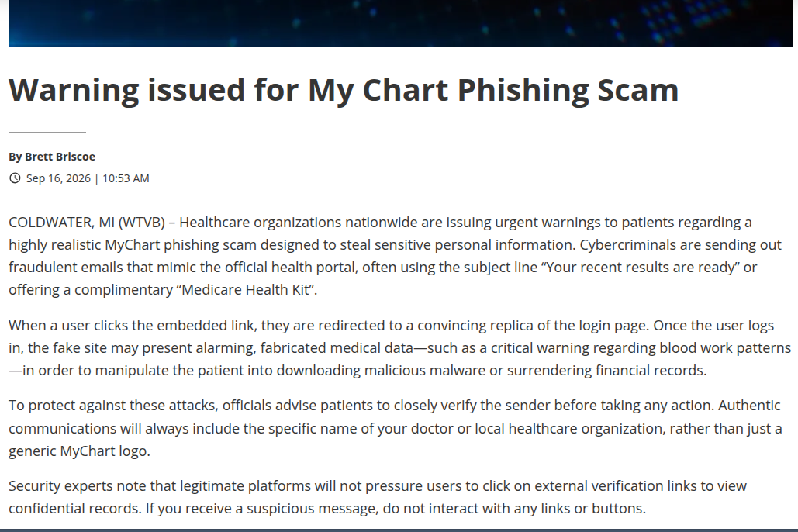Click the word 'Phishing' in the headline

(x=523, y=90)
